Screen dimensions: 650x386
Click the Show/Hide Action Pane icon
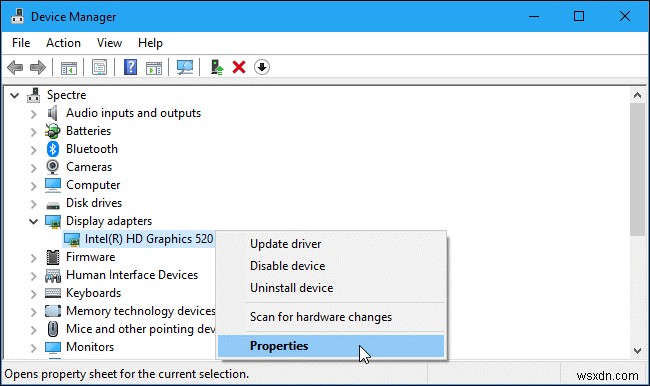154,68
